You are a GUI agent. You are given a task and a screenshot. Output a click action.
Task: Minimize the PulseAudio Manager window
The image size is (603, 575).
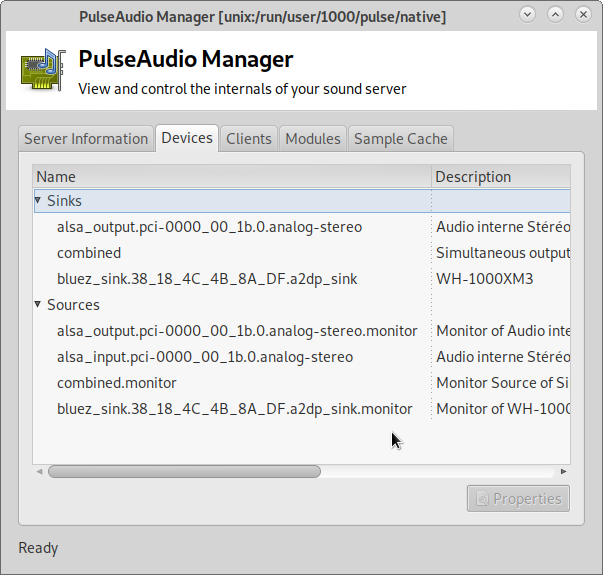[x=527, y=15]
